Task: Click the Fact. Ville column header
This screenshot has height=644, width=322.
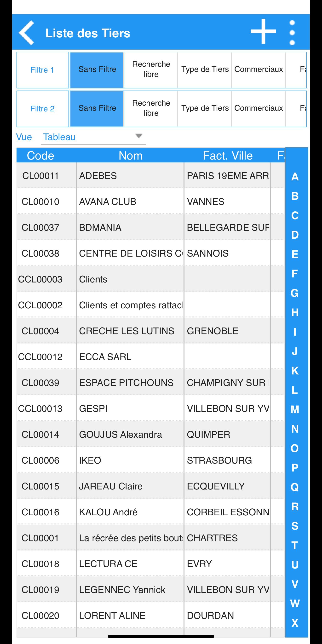Action: pos(228,155)
